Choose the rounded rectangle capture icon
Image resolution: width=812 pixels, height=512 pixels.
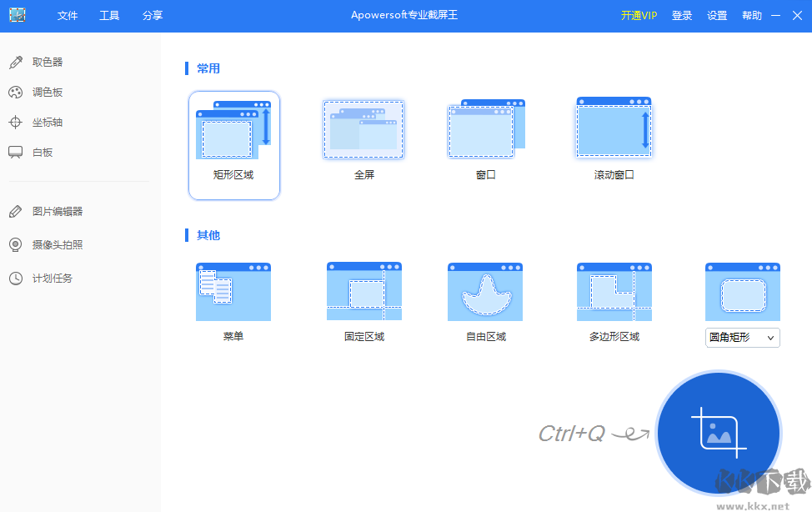(x=743, y=292)
